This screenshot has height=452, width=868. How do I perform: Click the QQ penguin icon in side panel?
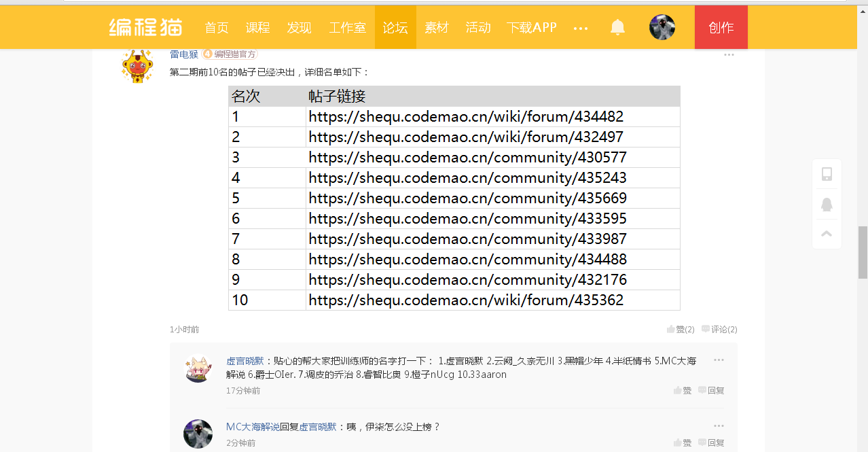tap(827, 204)
